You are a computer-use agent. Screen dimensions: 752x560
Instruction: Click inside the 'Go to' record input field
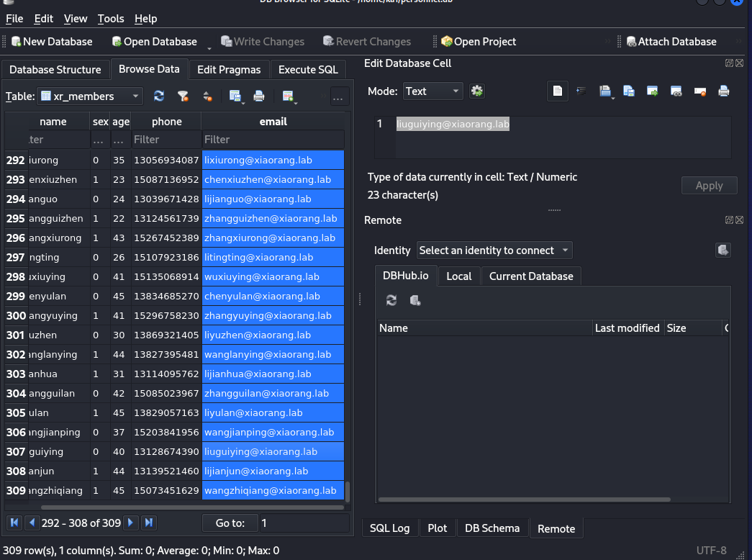(x=304, y=523)
